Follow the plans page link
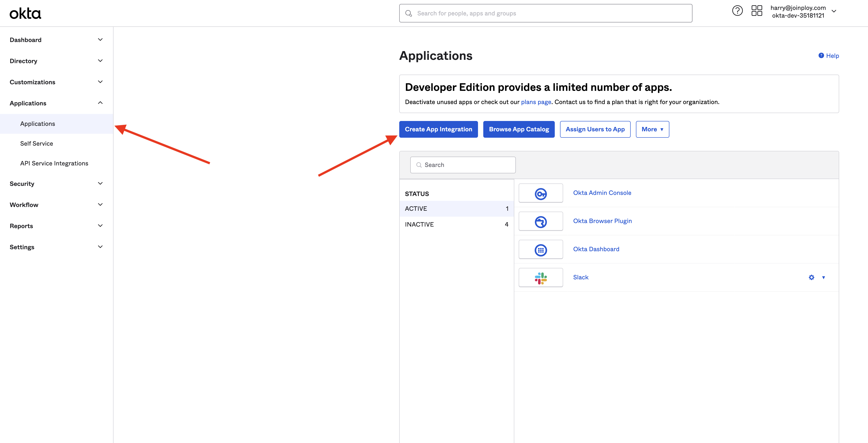Image resolution: width=868 pixels, height=443 pixels. pos(536,102)
